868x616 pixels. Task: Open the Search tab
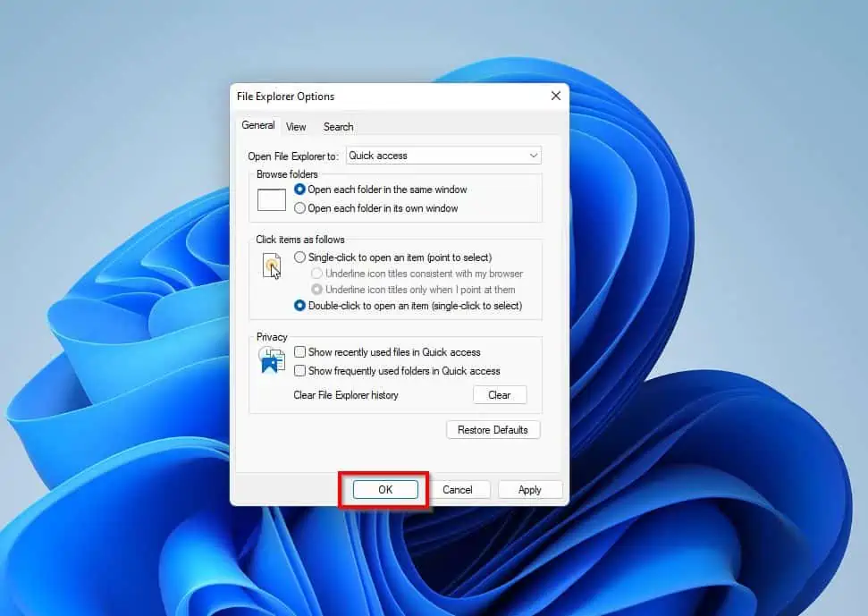(338, 127)
